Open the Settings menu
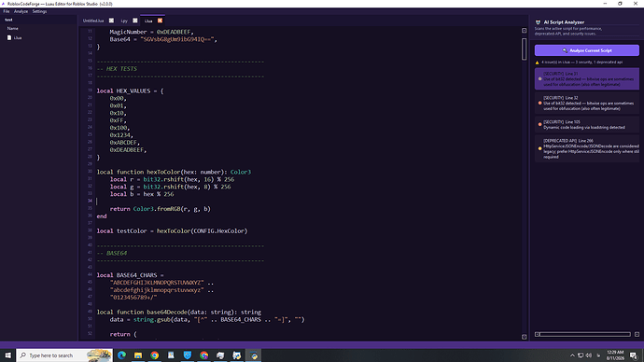The width and height of the screenshot is (644, 362). coord(39,11)
